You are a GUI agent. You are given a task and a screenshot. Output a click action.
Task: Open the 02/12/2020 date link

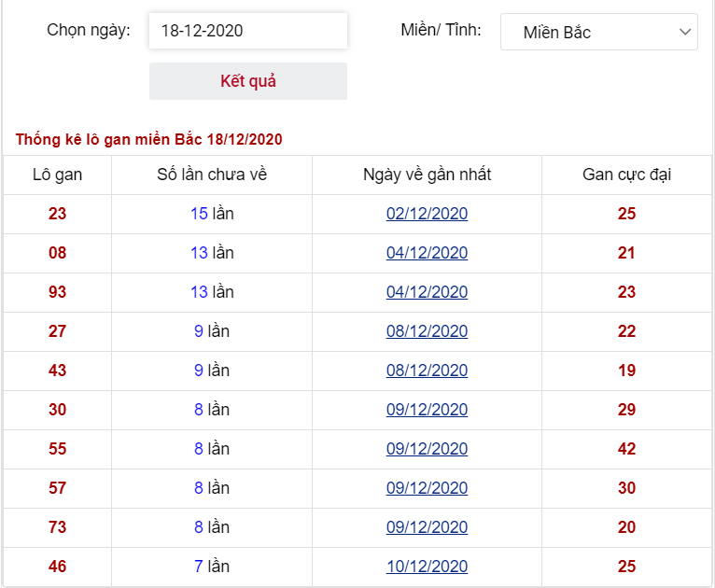[427, 214]
